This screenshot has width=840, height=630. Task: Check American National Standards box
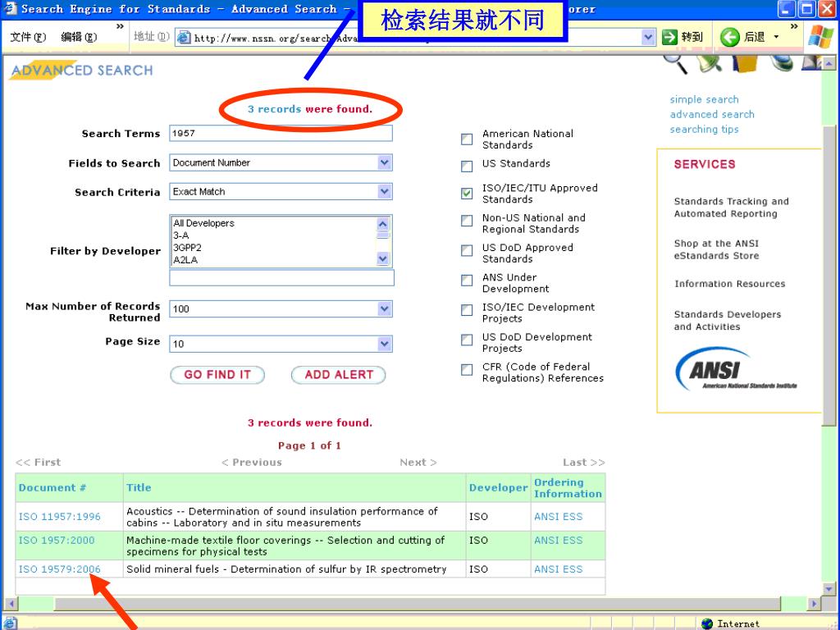point(467,139)
